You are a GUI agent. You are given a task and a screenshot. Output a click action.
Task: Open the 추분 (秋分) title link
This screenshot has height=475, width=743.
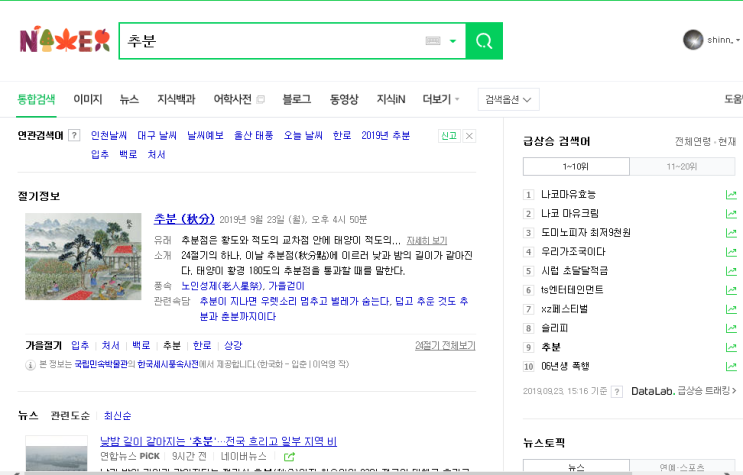point(184,219)
